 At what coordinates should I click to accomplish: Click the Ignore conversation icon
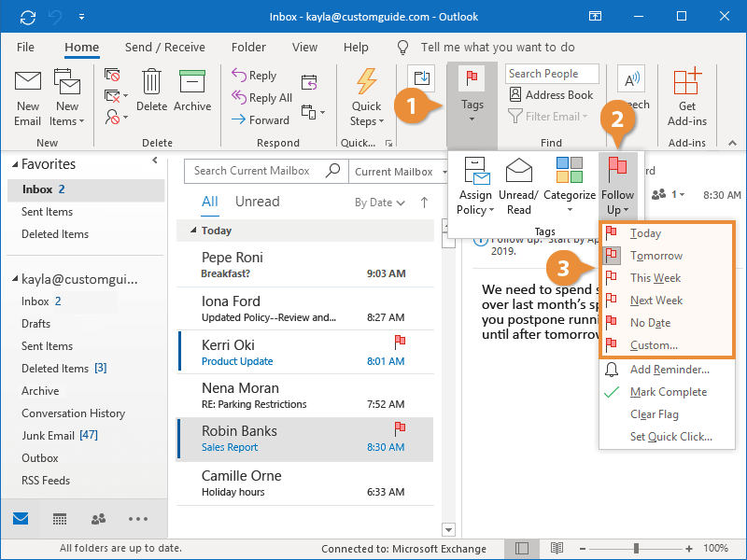(x=112, y=76)
